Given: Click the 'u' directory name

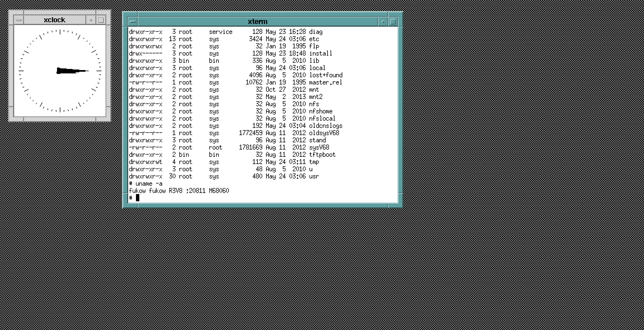Looking at the screenshot, I should (311, 169).
